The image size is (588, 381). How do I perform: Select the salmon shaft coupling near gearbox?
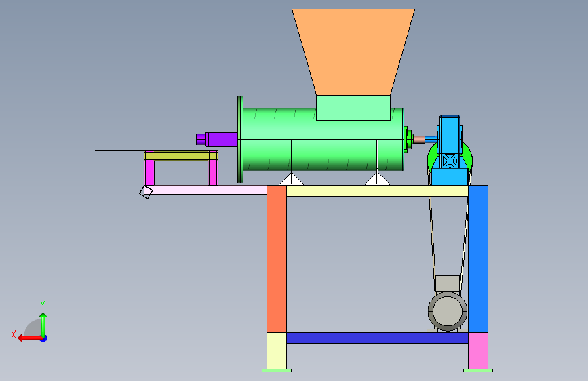[419, 140]
